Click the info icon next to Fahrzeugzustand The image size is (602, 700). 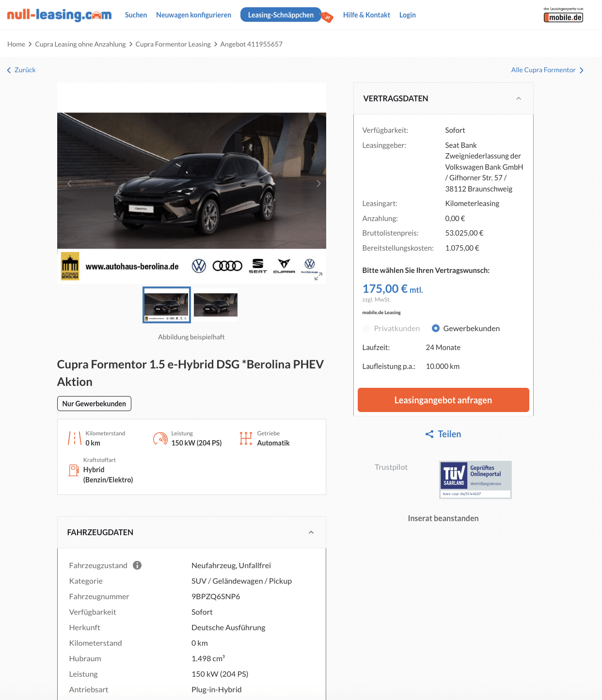pyautogui.click(x=137, y=565)
